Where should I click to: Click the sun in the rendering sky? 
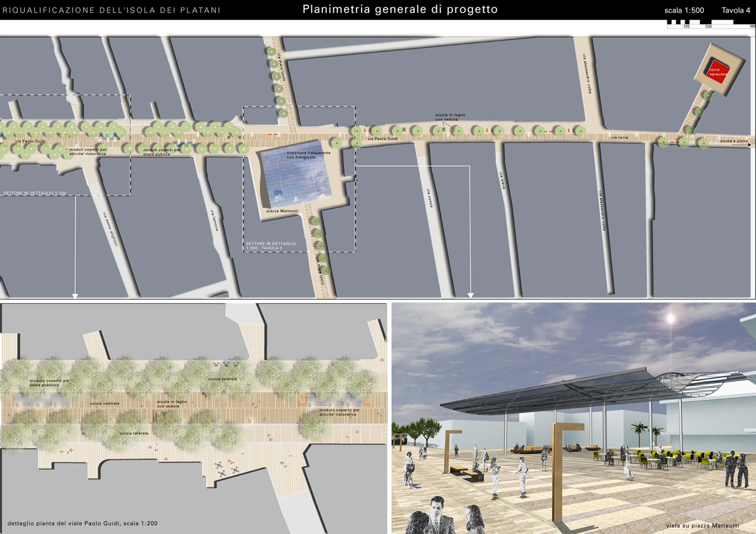coord(670,318)
